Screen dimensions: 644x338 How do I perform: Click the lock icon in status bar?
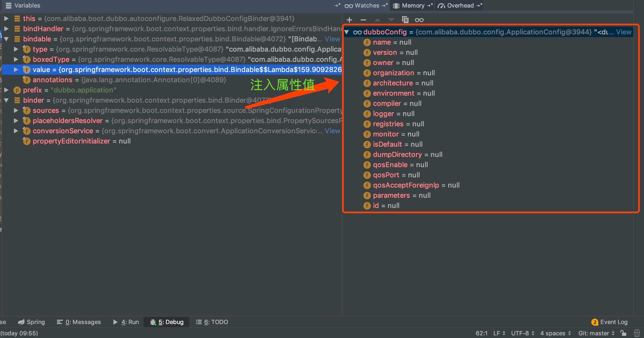pos(623,333)
